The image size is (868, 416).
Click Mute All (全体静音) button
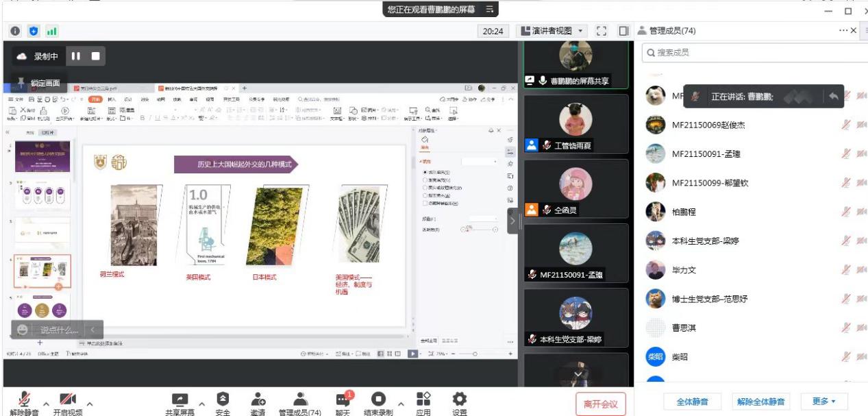[692, 402]
